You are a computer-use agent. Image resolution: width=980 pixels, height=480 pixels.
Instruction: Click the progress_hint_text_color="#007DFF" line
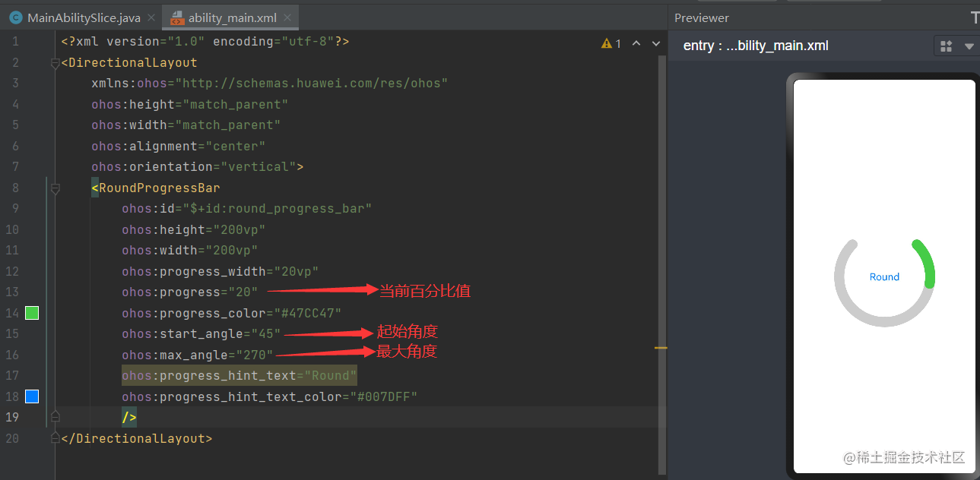(269, 396)
